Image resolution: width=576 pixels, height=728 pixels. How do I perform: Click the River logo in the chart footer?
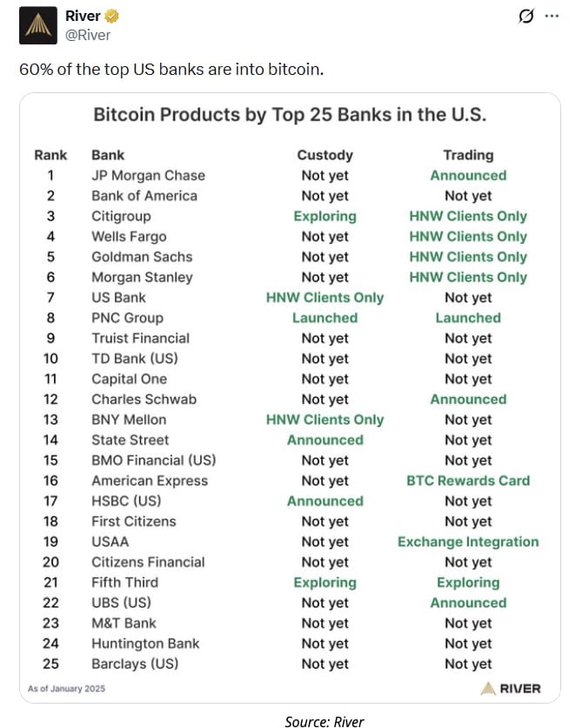pyautogui.click(x=510, y=689)
